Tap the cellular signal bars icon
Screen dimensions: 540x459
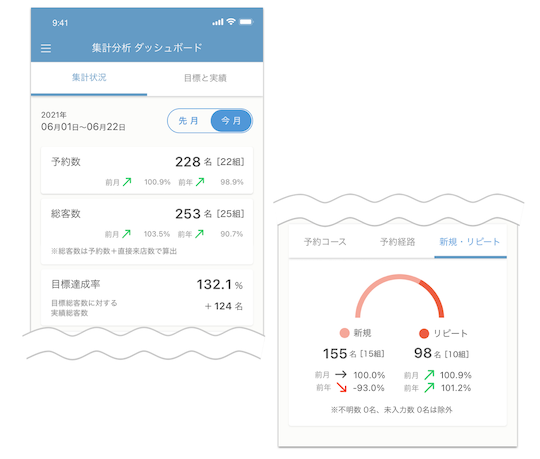[x=218, y=22]
